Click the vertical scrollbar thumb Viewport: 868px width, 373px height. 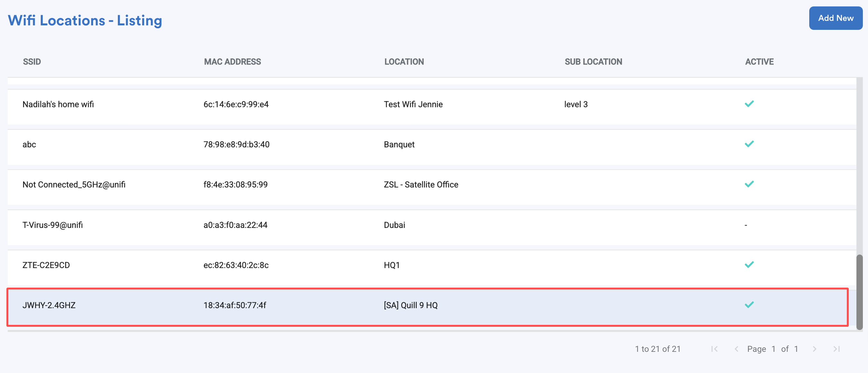click(859, 291)
